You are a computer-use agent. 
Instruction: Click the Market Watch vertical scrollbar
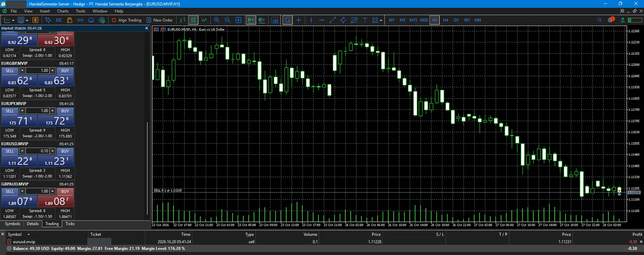(147, 168)
